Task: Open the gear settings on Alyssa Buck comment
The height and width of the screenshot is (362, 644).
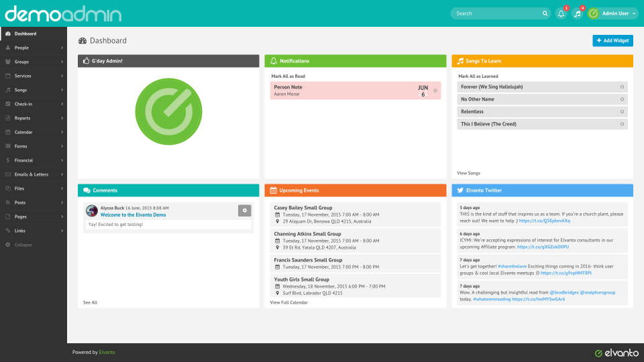Action: (244, 210)
